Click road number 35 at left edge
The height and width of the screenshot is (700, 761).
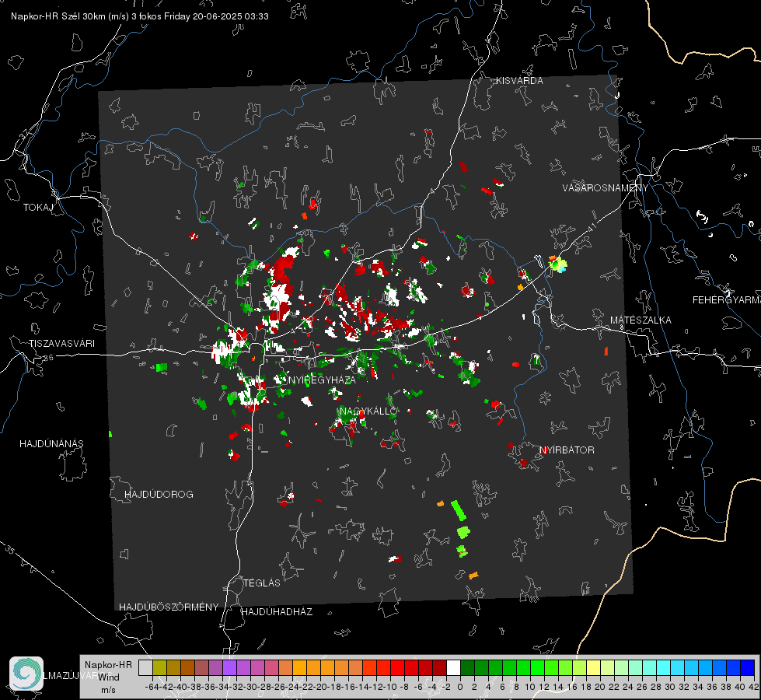click(10, 549)
